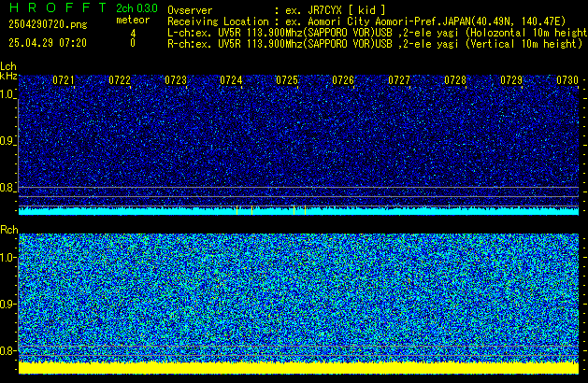Viewport: 588px width, 383px height.
Task: Click the 0722 time tick label
Action: [120, 80]
